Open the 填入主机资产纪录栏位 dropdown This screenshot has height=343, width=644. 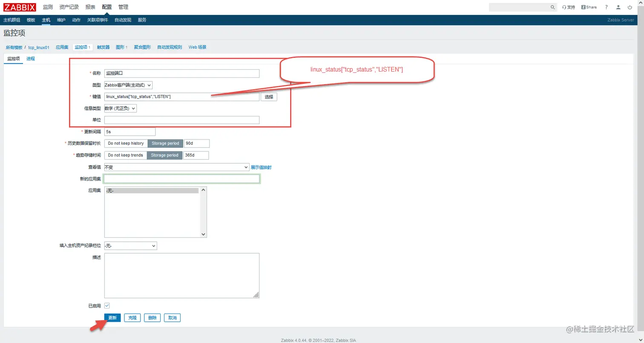130,246
